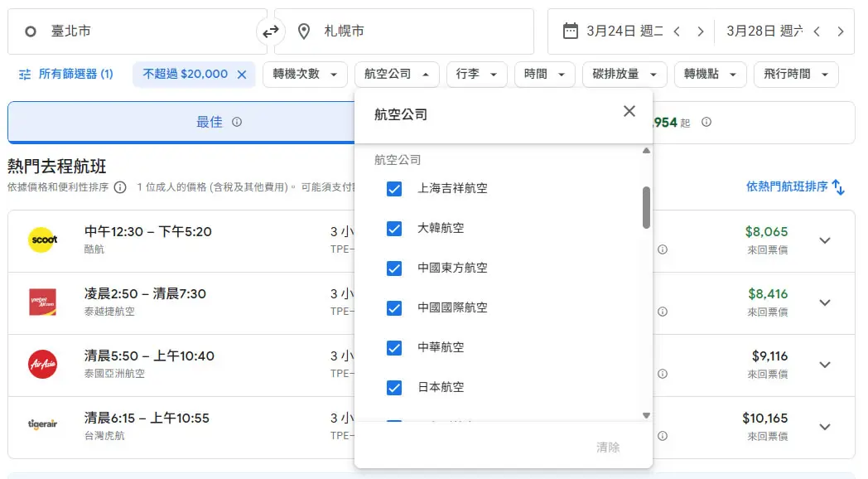Close the 航空公司 filter panel

629,111
